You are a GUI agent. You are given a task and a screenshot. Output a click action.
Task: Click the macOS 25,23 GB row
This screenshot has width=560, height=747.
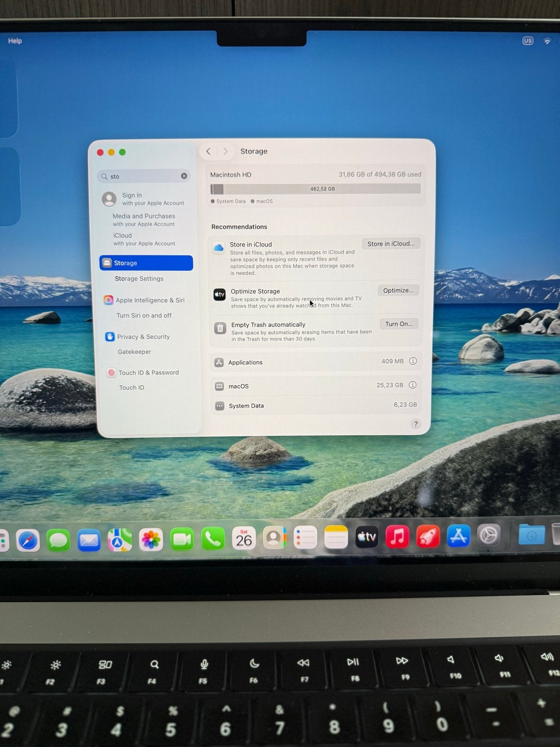(x=315, y=386)
